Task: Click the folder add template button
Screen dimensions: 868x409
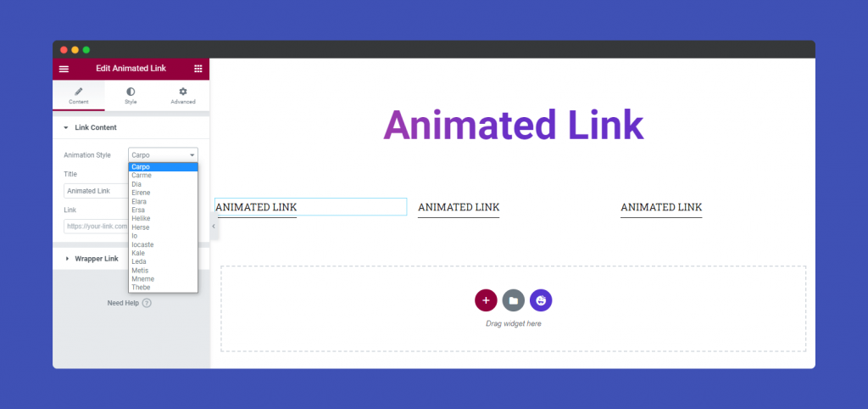Action: click(x=514, y=300)
